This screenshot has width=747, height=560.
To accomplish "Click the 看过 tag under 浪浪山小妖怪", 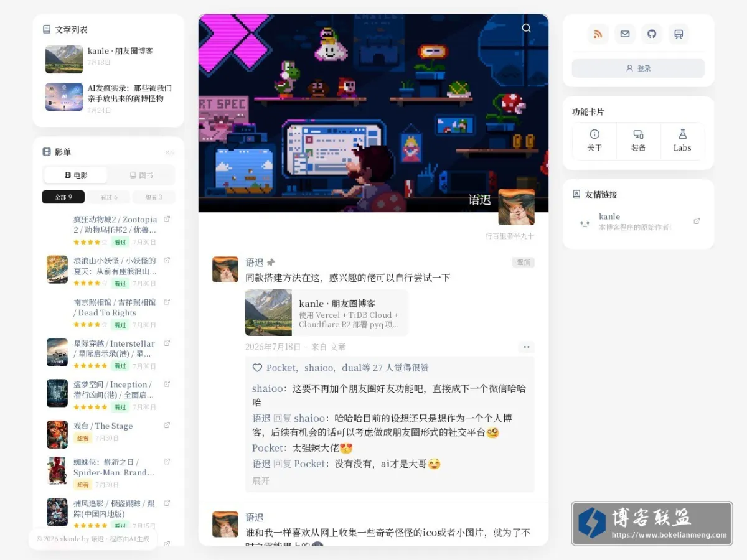I will [x=120, y=283].
